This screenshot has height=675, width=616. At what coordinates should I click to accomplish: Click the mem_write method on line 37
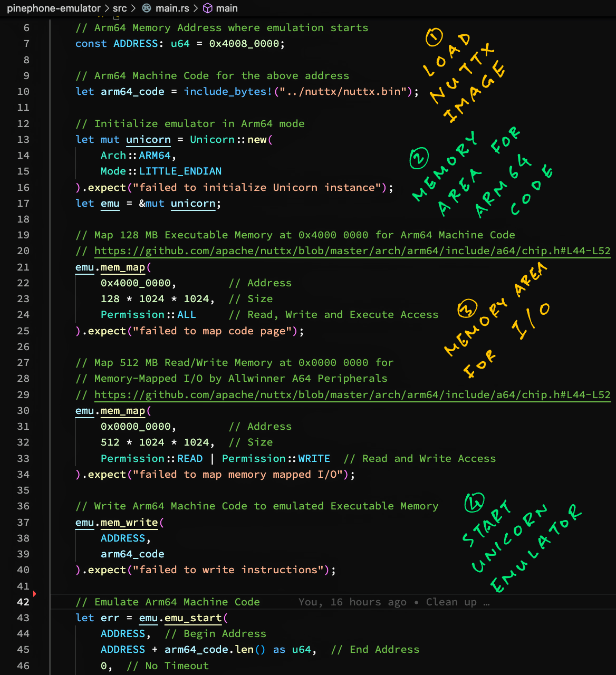129,523
